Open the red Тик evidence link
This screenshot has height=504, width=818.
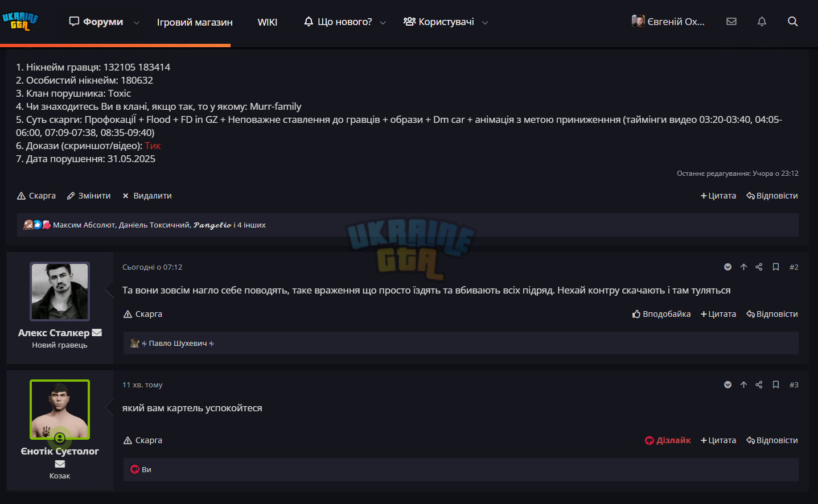153,146
